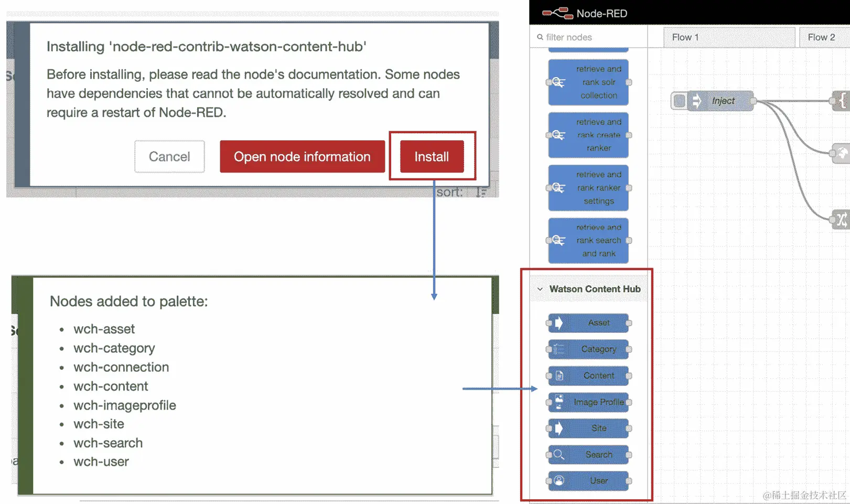Click wch-site in the added nodes list
The image size is (850, 504).
pos(99,424)
